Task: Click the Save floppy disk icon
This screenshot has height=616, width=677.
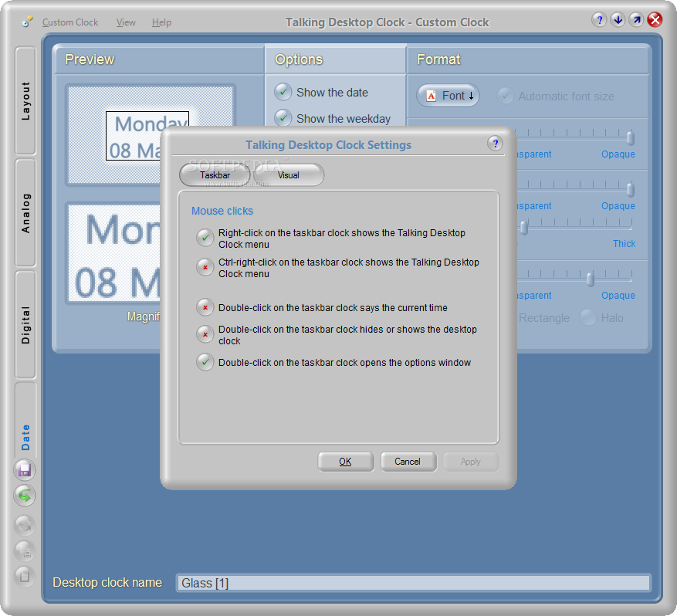Action: [x=25, y=469]
